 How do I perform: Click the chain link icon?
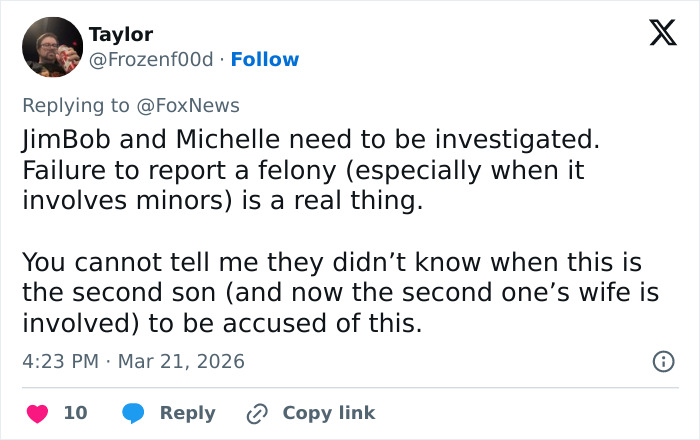257,413
